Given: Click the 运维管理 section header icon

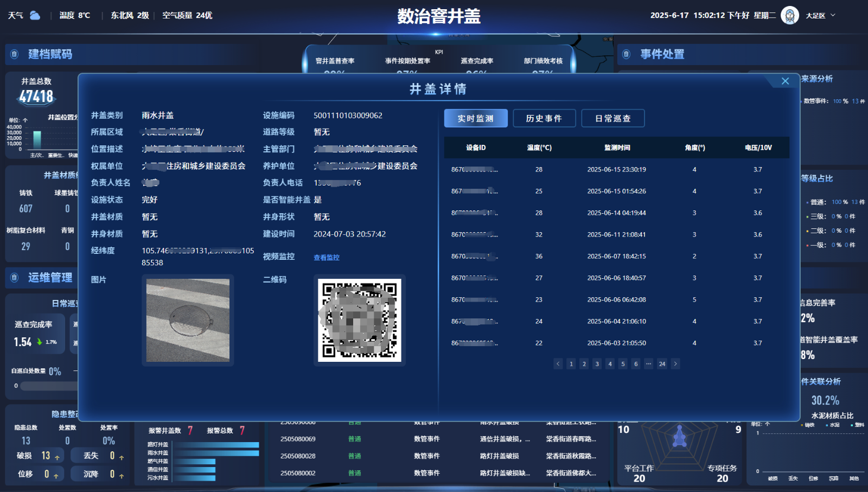Looking at the screenshot, I should [15, 278].
